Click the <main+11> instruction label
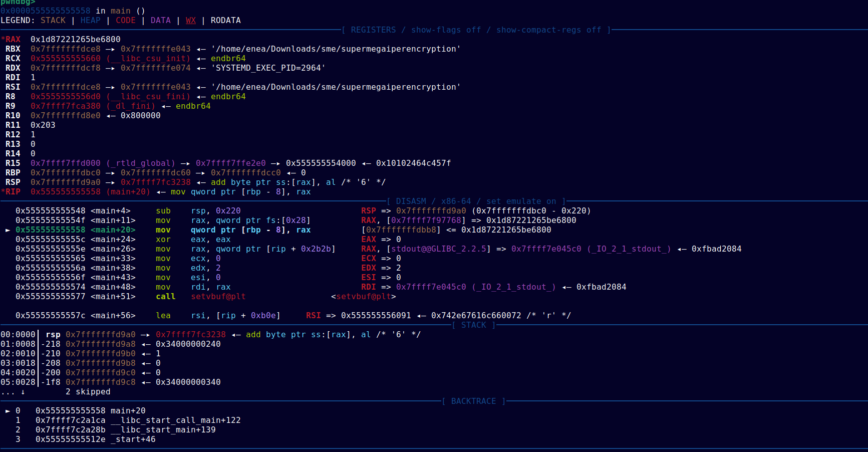Image resolution: width=868 pixels, height=452 pixels. click(113, 220)
